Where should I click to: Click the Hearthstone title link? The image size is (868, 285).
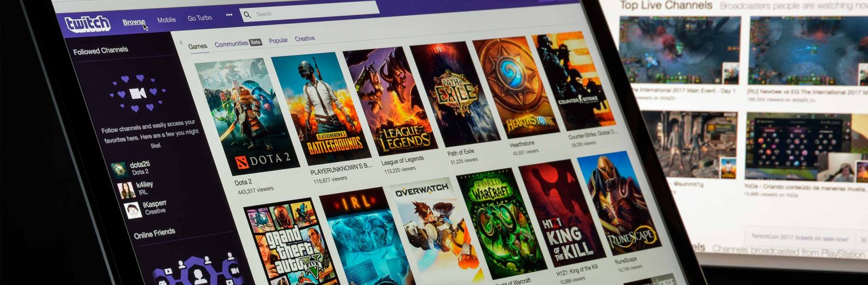click(x=522, y=144)
